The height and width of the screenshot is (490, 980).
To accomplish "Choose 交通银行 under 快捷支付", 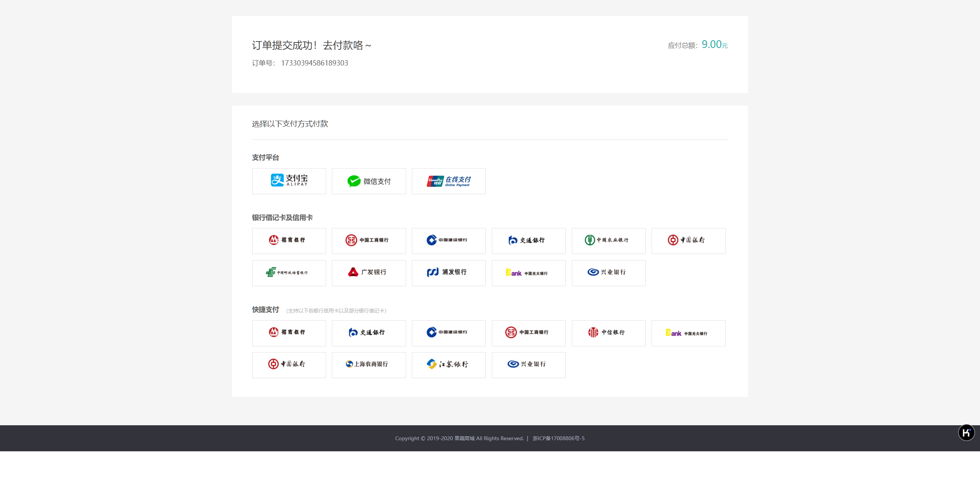I will point(369,333).
